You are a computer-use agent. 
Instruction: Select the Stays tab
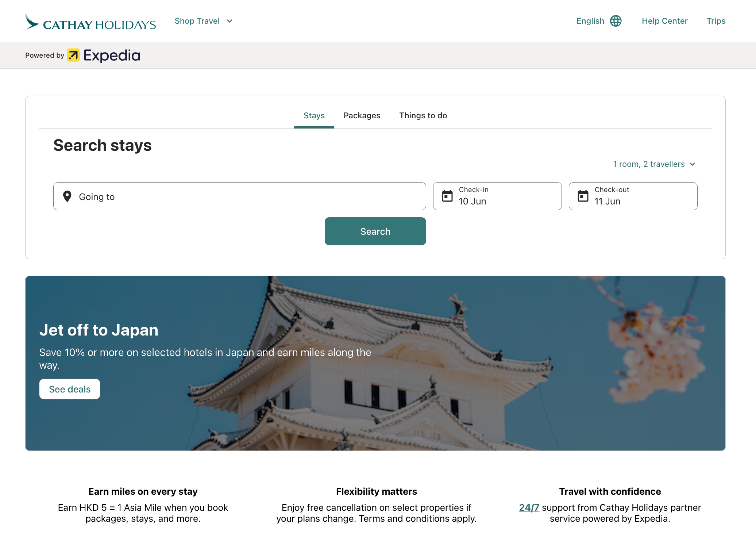tap(314, 116)
